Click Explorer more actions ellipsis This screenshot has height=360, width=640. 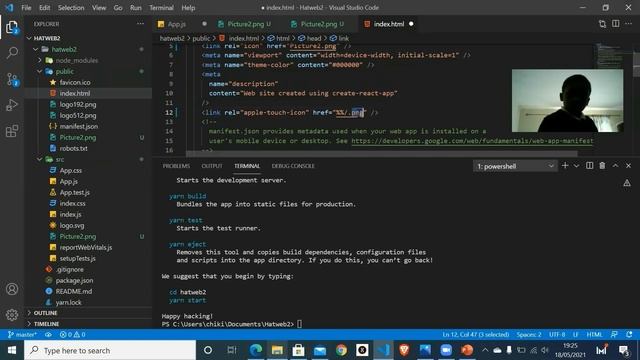click(x=140, y=24)
